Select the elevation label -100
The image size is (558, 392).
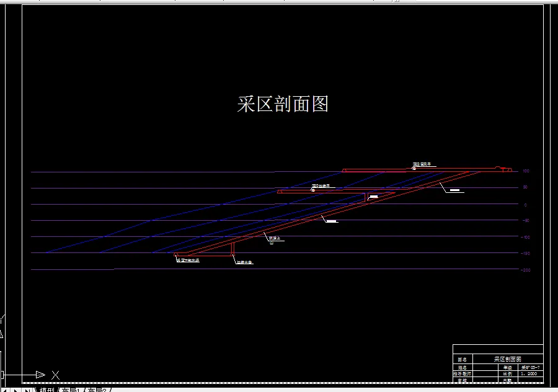[x=526, y=237]
